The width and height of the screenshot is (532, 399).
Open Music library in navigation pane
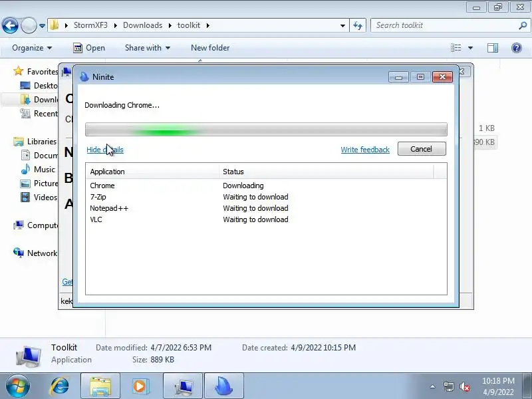point(38,170)
